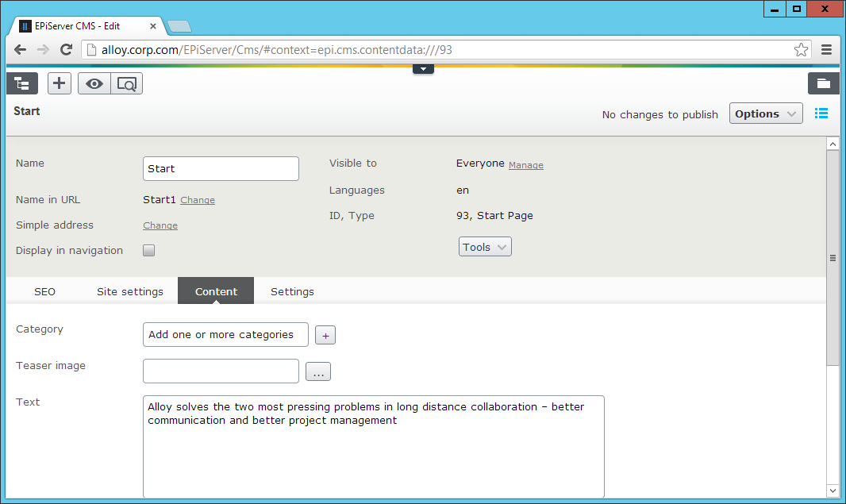Go back with browser back arrow
846x504 pixels.
21,50
